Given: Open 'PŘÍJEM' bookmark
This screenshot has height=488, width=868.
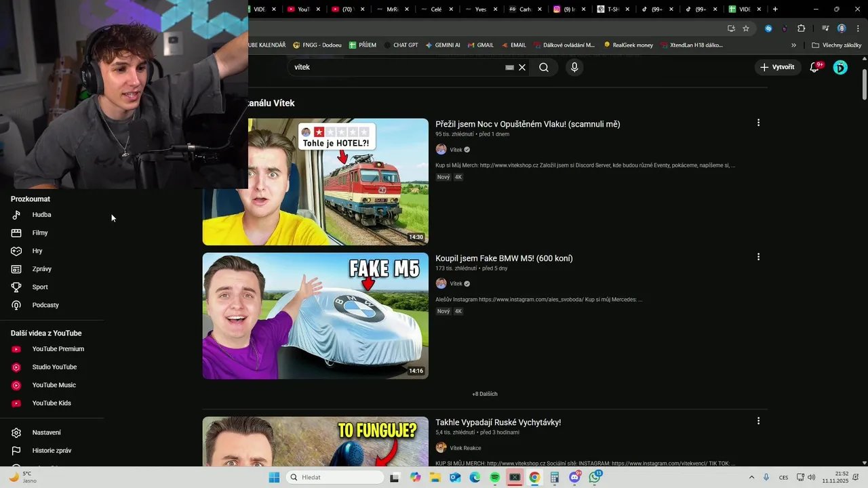Looking at the screenshot, I should click(362, 45).
